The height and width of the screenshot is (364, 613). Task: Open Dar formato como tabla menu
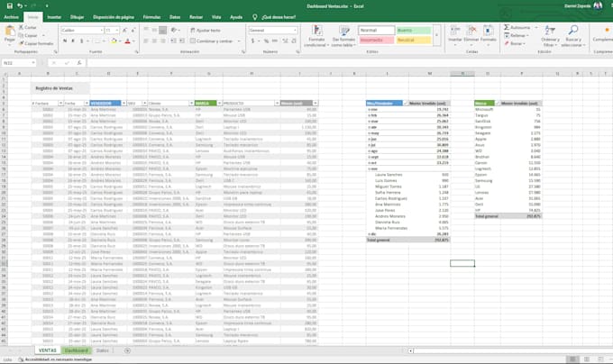pyautogui.click(x=343, y=36)
